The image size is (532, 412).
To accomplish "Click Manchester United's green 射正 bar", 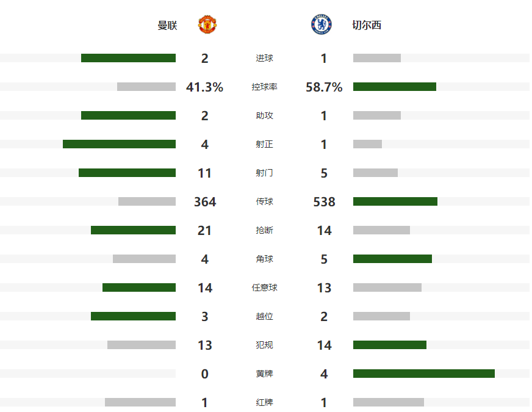I will (119, 144).
